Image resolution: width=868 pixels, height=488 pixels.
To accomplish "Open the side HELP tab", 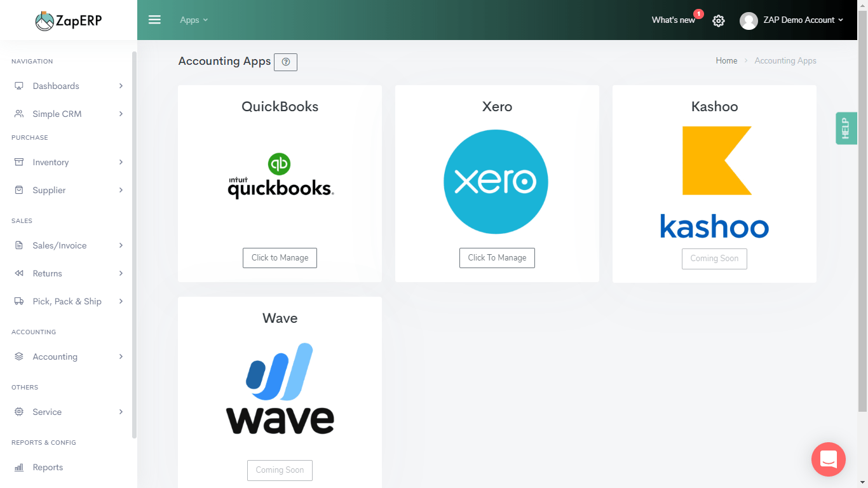I will point(846,128).
